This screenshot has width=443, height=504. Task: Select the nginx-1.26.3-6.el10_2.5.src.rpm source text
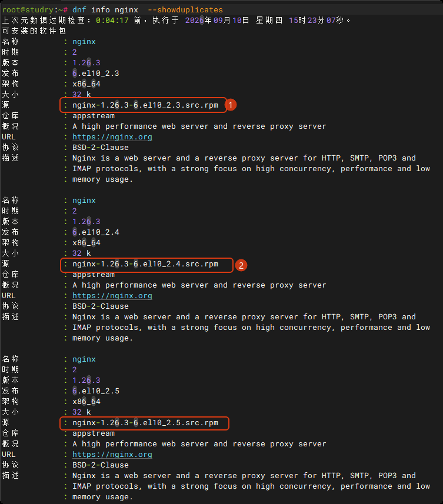[145, 423]
